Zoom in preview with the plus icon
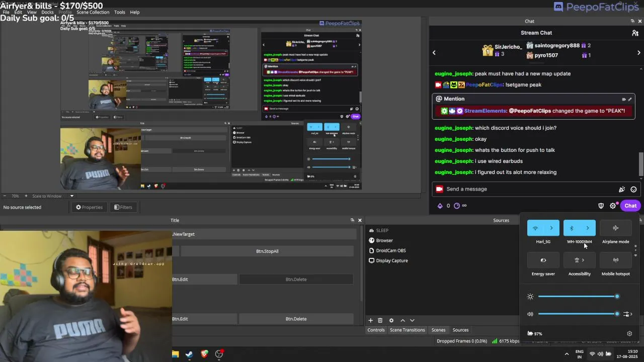 (x=27, y=196)
